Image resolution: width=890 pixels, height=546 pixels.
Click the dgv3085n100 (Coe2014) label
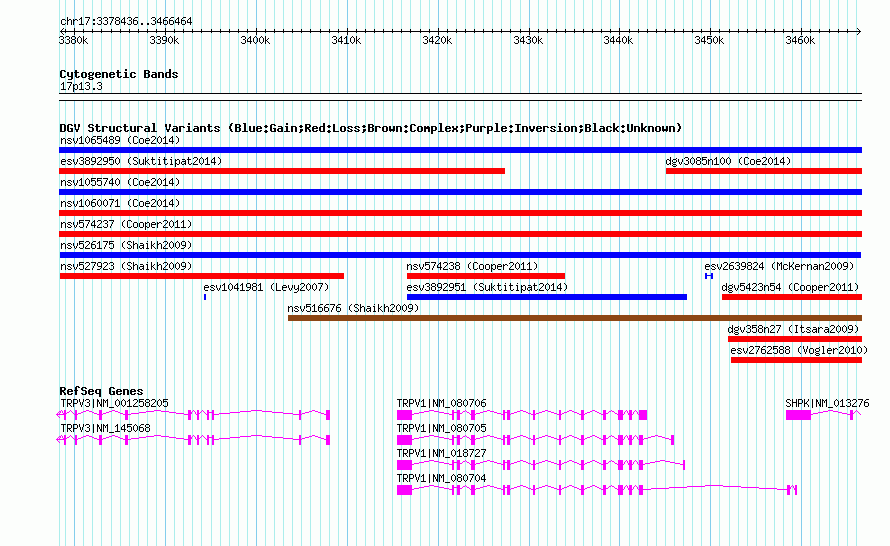(x=728, y=161)
